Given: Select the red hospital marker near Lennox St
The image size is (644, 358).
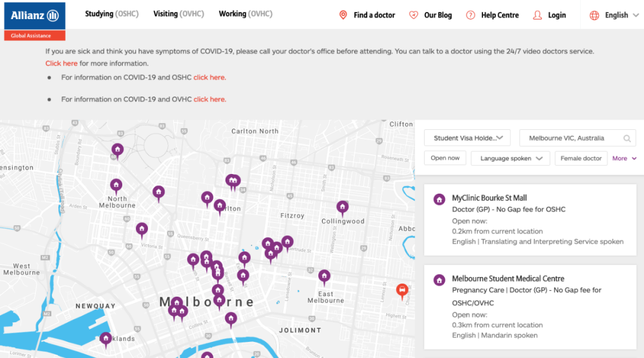Looking at the screenshot, I should tap(402, 291).
